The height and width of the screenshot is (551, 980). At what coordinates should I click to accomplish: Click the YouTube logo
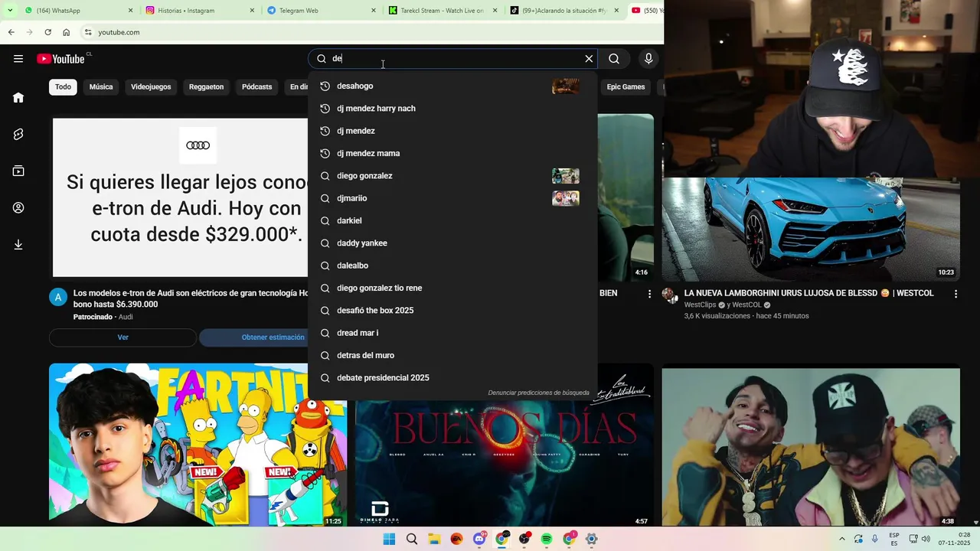(x=60, y=59)
